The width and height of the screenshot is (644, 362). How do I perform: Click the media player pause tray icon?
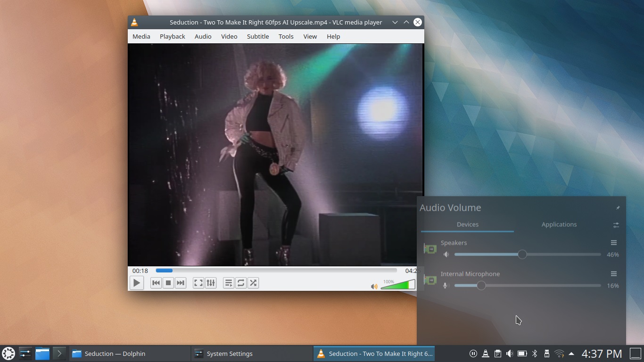coord(473,354)
